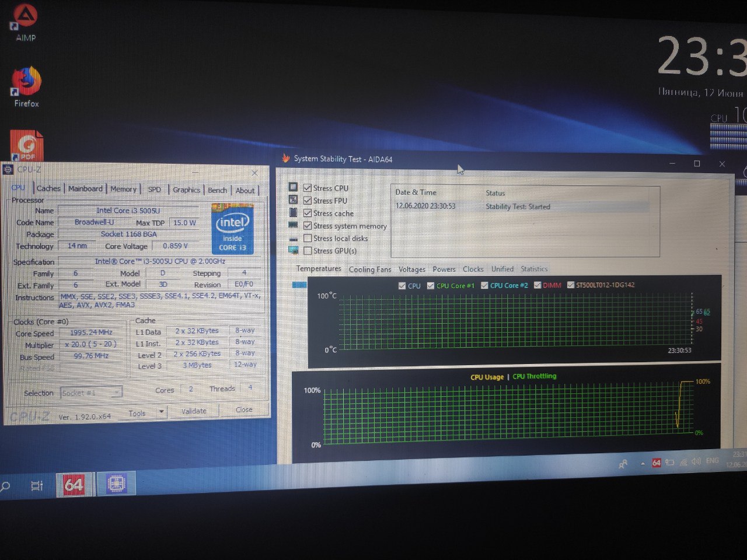Click the ENG language indicator
The width and height of the screenshot is (747, 560).
712,461
